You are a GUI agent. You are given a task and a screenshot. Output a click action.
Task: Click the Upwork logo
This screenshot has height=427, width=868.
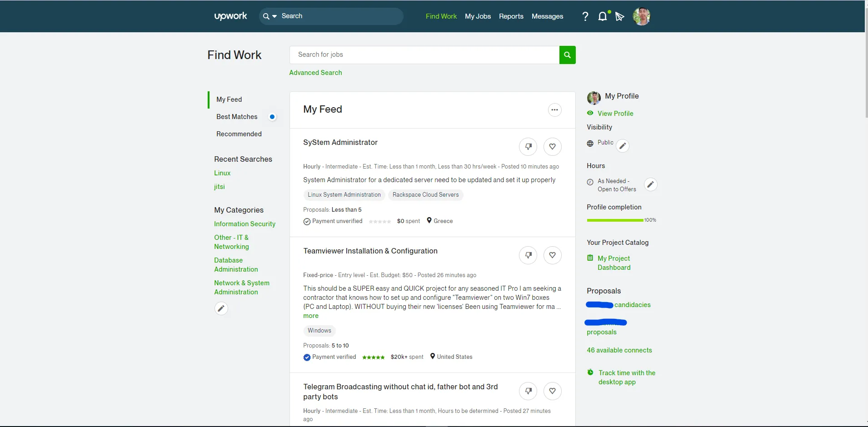[x=230, y=16]
